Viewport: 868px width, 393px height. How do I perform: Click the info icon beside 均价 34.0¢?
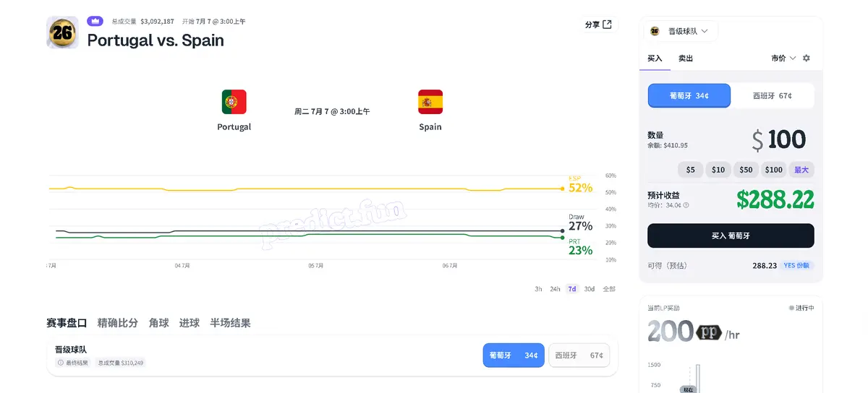pos(686,205)
